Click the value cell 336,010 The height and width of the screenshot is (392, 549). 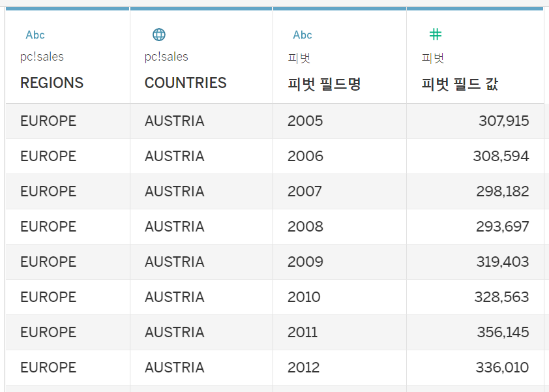click(x=475, y=367)
